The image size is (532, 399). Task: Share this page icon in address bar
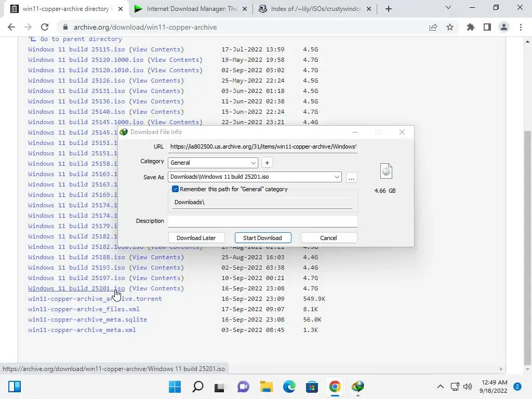(433, 27)
